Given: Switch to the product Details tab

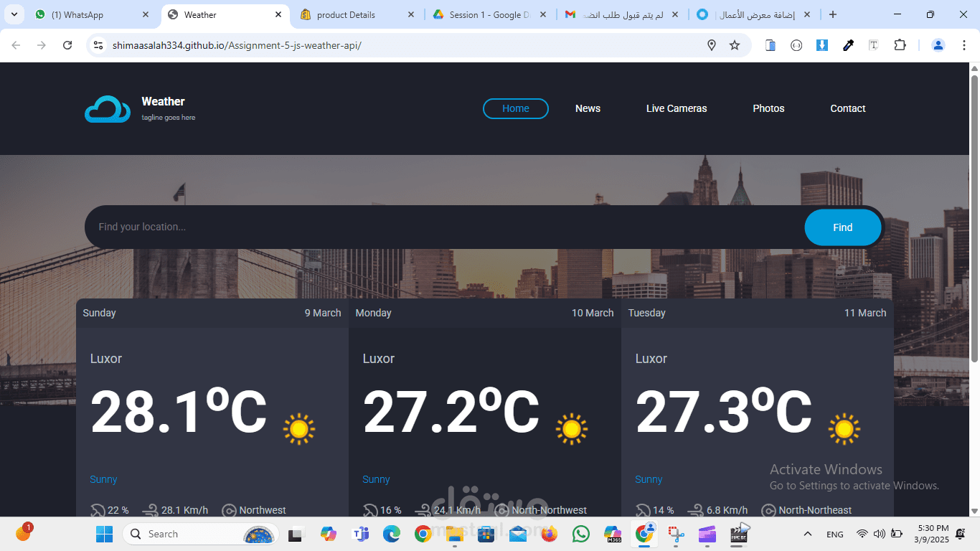Looking at the screenshot, I should click(357, 14).
